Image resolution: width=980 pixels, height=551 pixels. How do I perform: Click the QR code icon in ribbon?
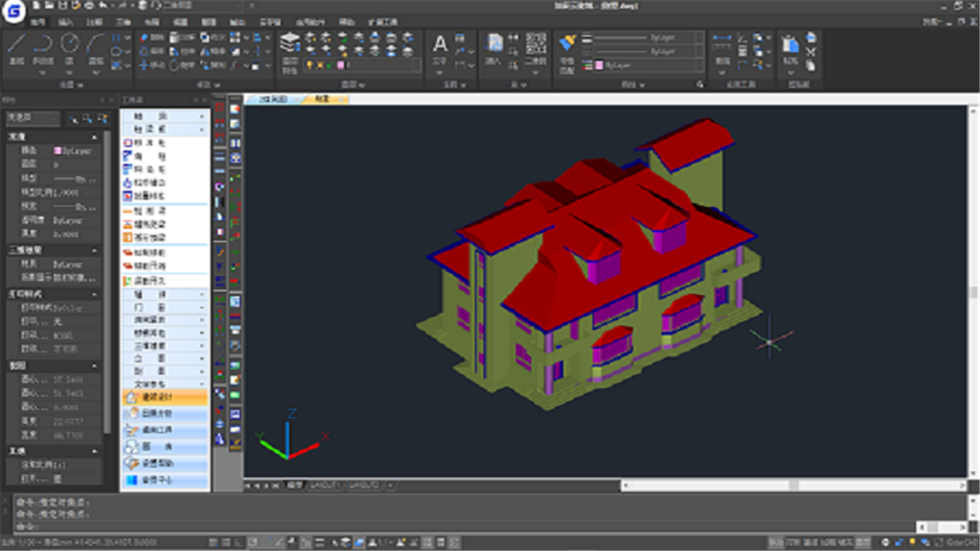(537, 44)
